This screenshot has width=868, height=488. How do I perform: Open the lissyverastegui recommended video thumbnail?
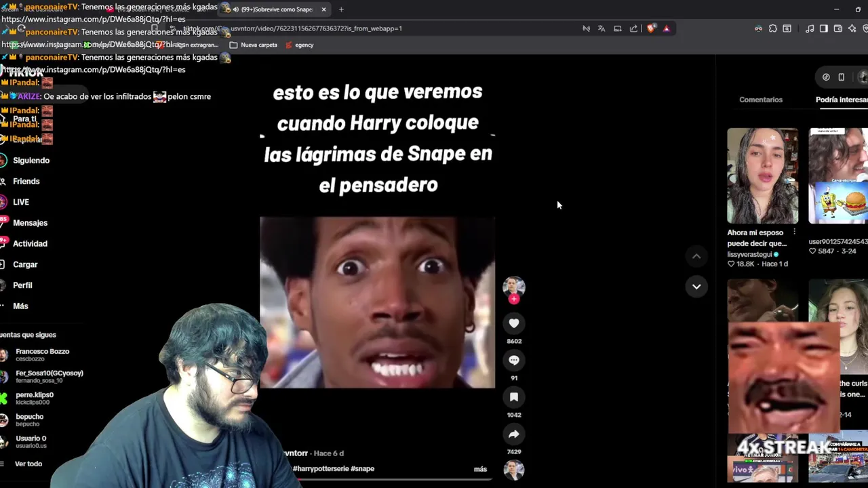[x=763, y=176]
